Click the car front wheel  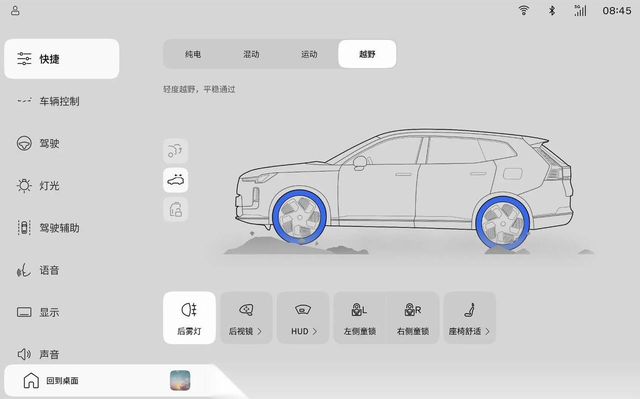tap(299, 217)
